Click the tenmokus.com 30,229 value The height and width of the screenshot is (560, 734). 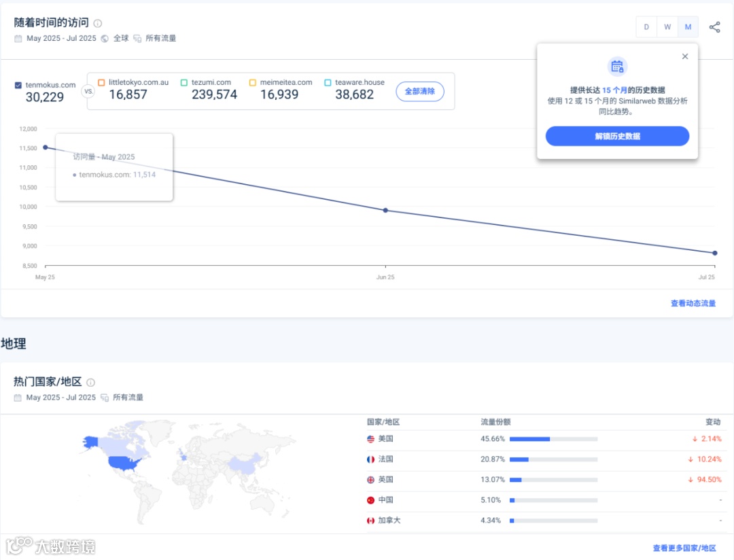(44, 97)
